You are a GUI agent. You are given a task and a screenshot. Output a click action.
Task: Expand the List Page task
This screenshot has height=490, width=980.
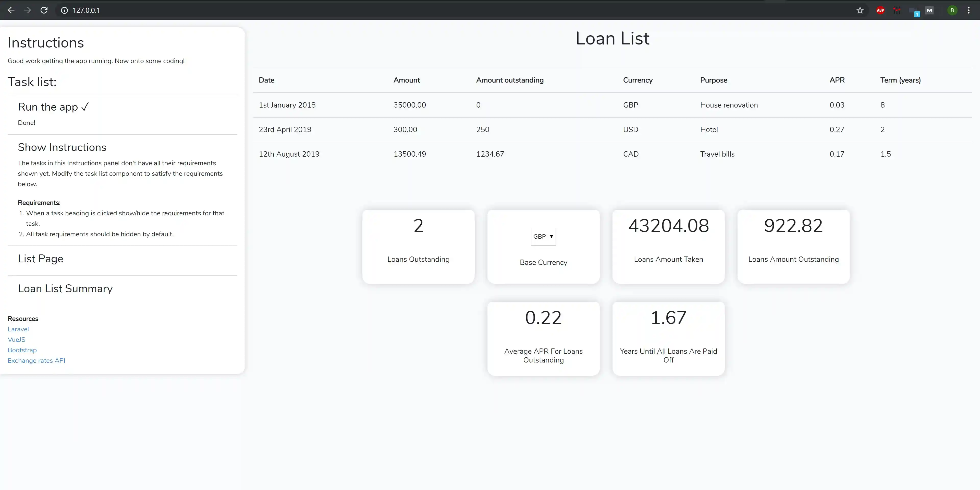40,259
